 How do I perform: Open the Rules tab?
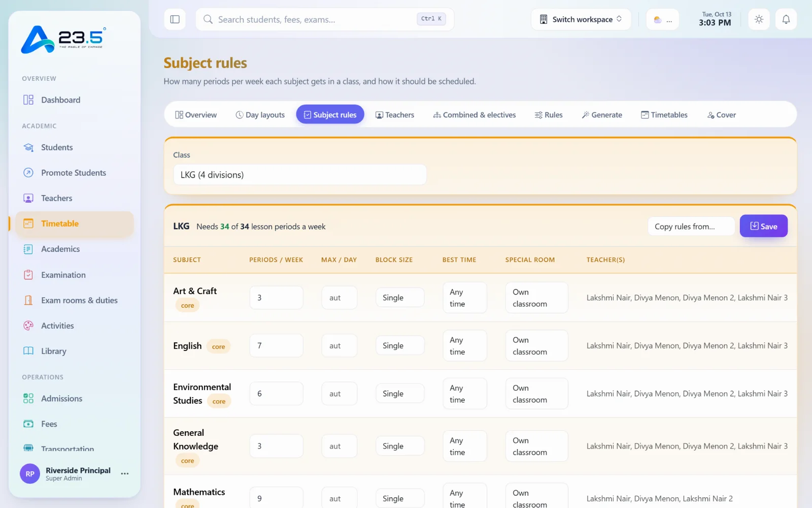click(549, 115)
